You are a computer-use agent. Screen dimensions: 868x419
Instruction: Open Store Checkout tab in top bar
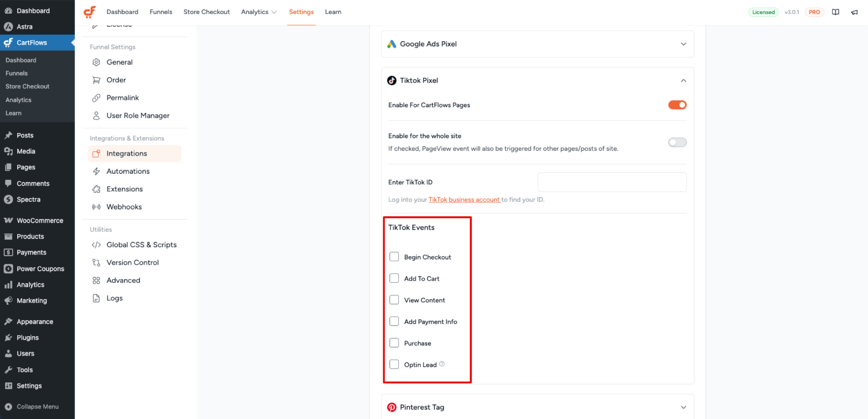pos(207,12)
